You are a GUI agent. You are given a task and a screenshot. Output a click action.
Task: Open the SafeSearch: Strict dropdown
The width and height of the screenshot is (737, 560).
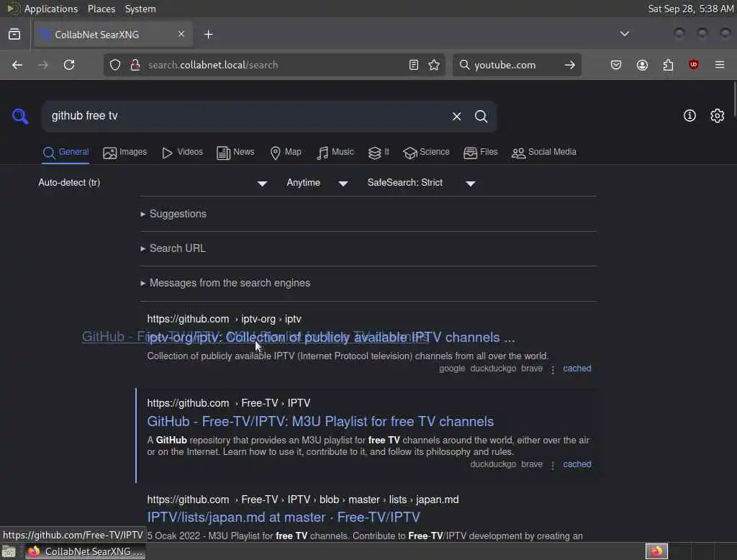pos(421,183)
